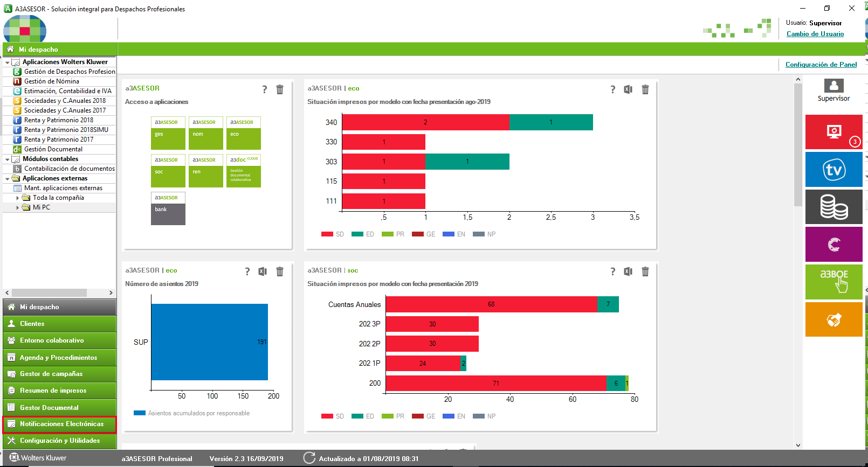Screen dimensions: 868x467
Task: Open Resumen de impresos section
Action: pos(59,391)
